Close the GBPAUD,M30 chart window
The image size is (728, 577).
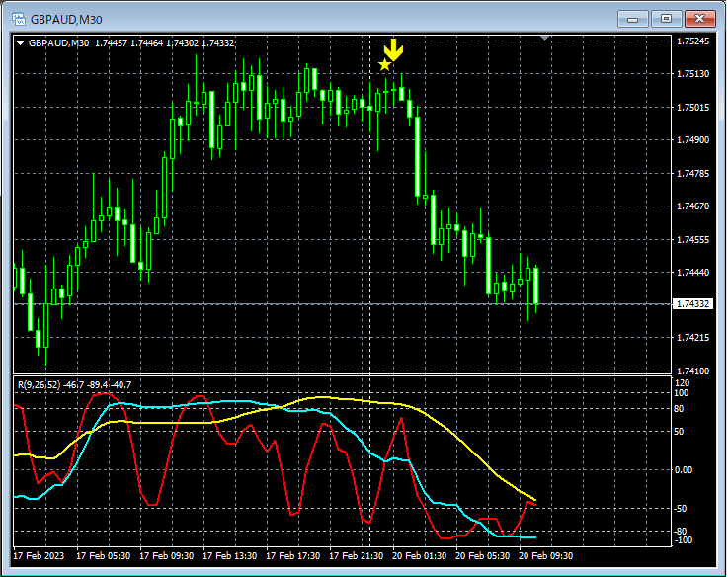[x=700, y=19]
